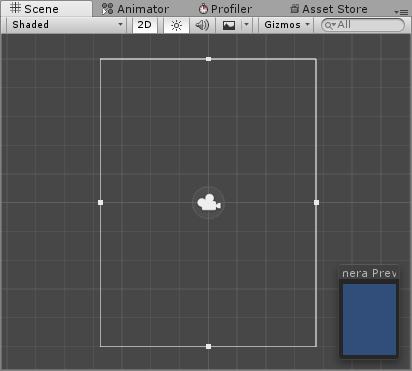This screenshot has width=412, height=371.
Task: Toggle scene lighting sun icon
Action: (x=176, y=25)
